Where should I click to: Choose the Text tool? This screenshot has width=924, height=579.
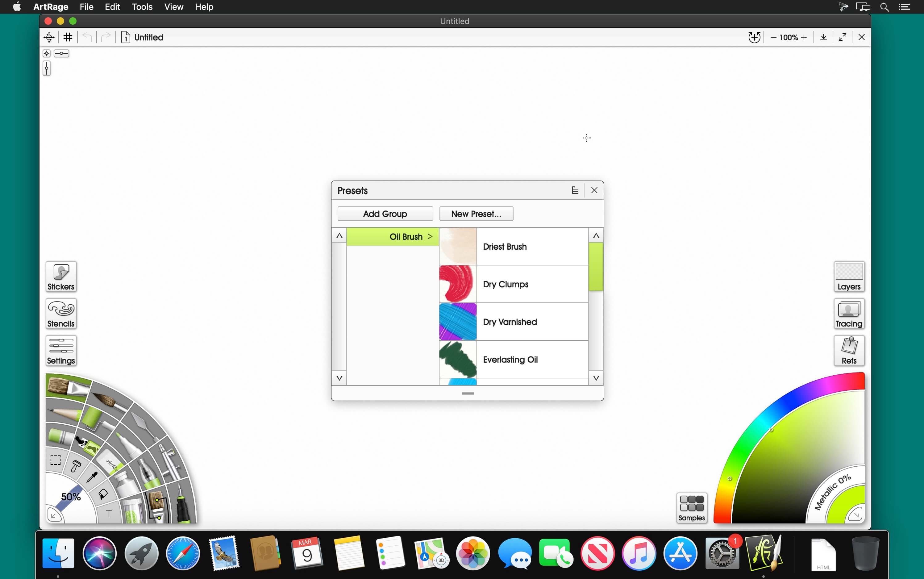coord(109,514)
